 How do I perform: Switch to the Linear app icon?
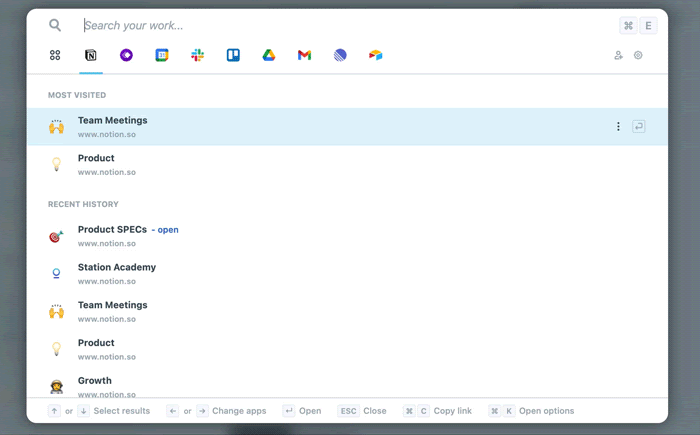coord(340,55)
